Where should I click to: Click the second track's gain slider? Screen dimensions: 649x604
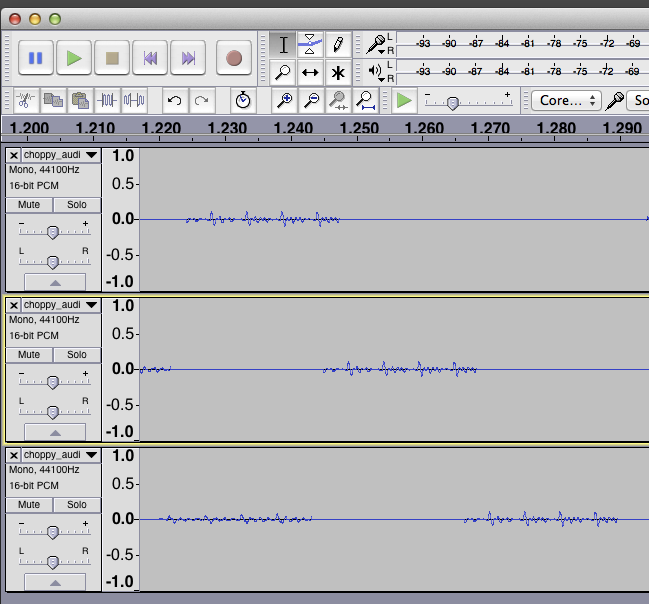click(x=53, y=382)
